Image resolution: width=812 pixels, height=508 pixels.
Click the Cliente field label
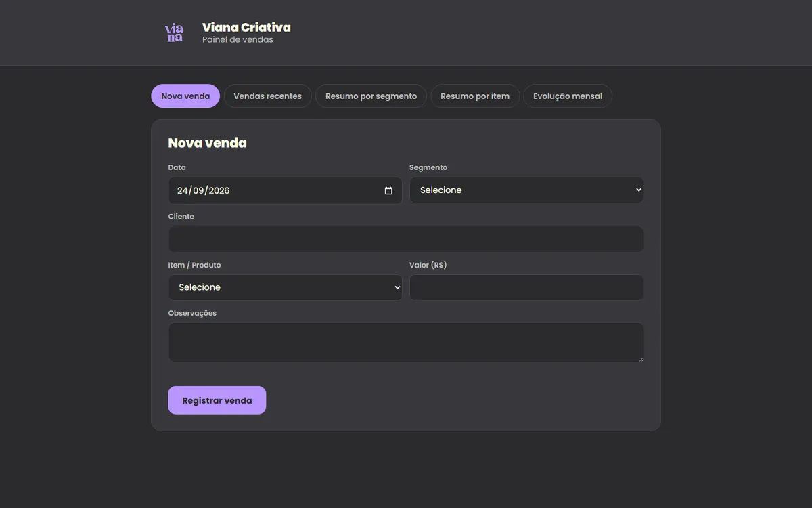[x=181, y=217]
